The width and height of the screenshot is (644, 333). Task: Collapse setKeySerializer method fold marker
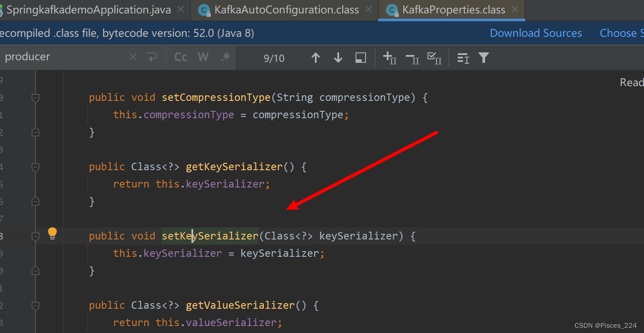[x=36, y=236]
